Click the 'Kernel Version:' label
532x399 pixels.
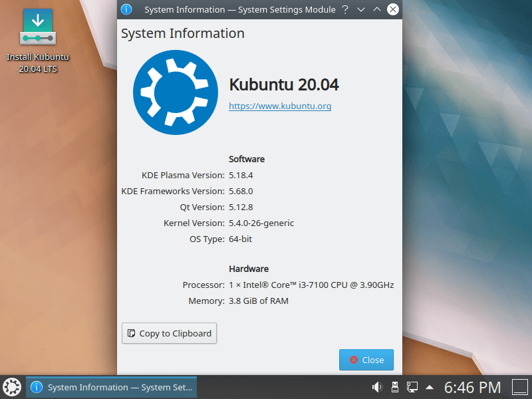pyautogui.click(x=194, y=223)
